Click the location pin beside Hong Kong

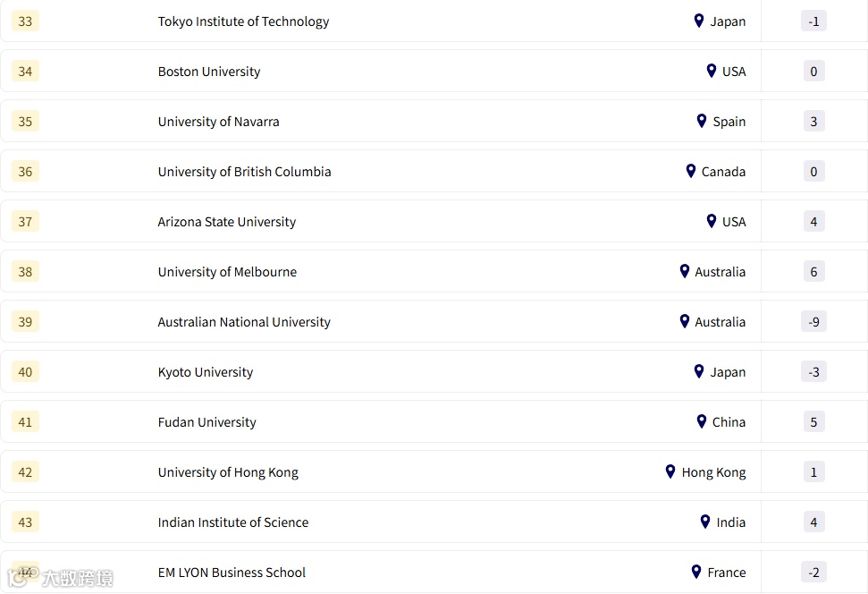670,471
